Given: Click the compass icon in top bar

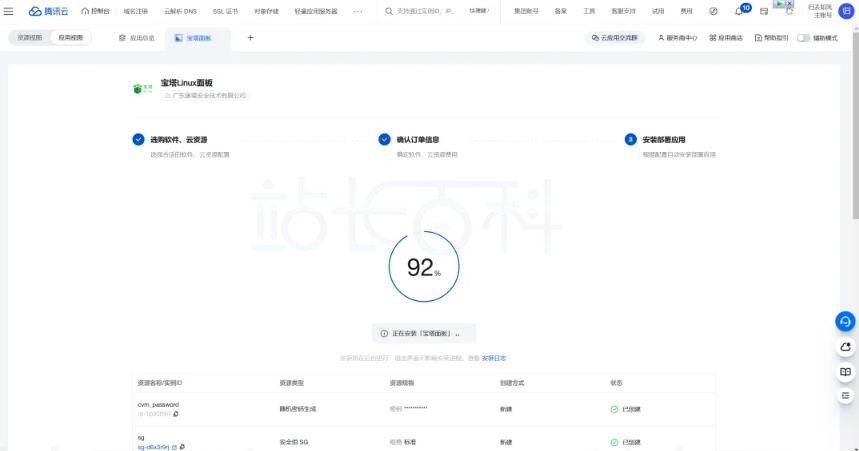Looking at the screenshot, I should coord(713,11).
